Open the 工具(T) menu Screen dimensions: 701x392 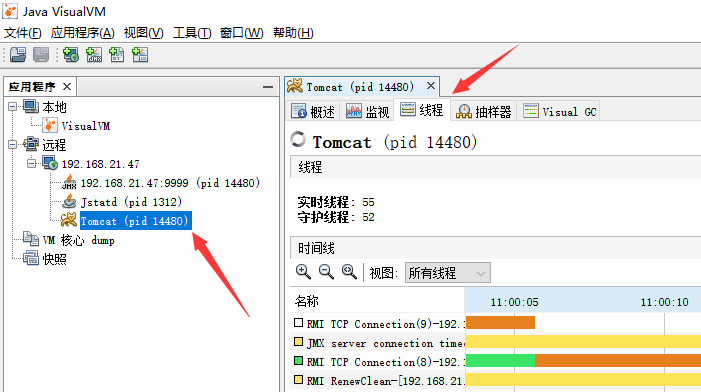pos(192,33)
